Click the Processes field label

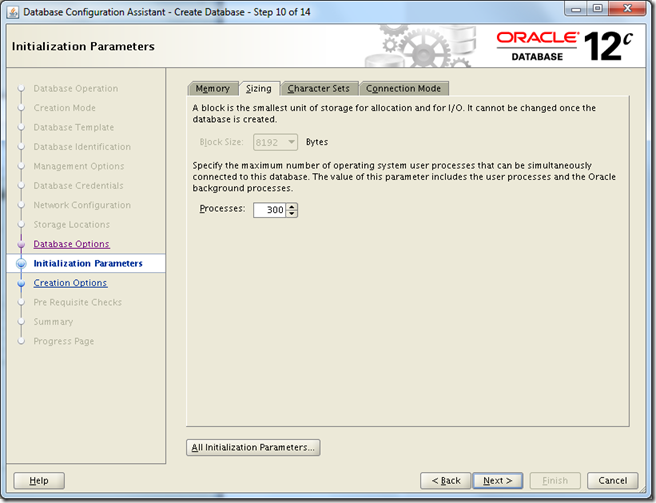222,208
